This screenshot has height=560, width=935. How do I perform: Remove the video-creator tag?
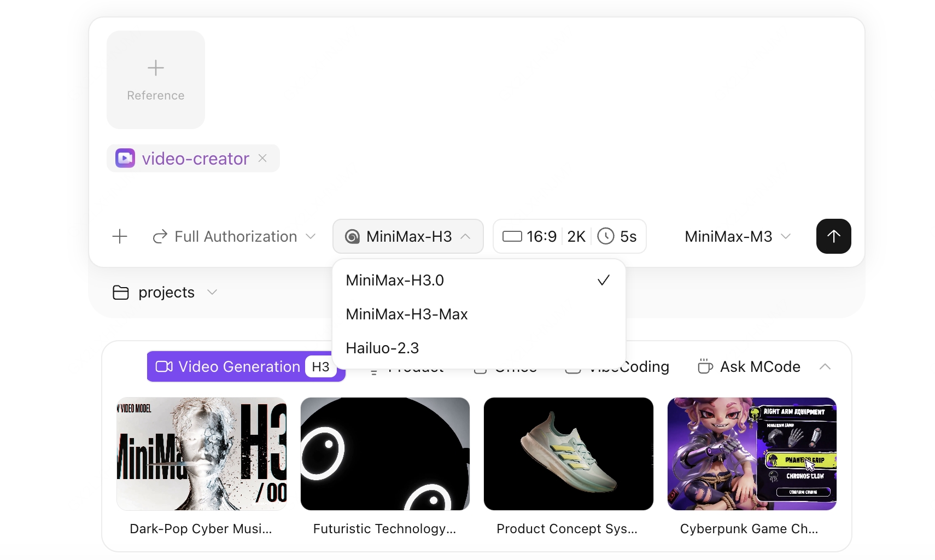[x=263, y=158]
